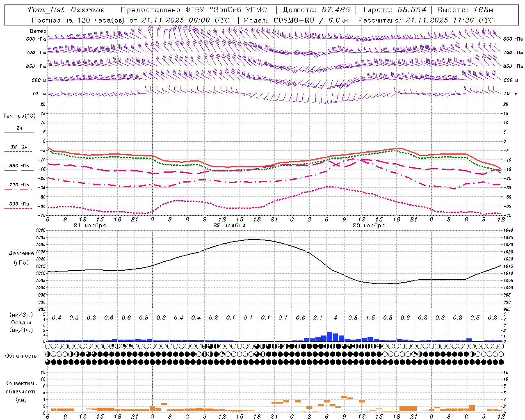Click the 3-hour precipitation value 0.5
Image resolution: width=525 pixels, height=420 pixels.
tap(475, 318)
